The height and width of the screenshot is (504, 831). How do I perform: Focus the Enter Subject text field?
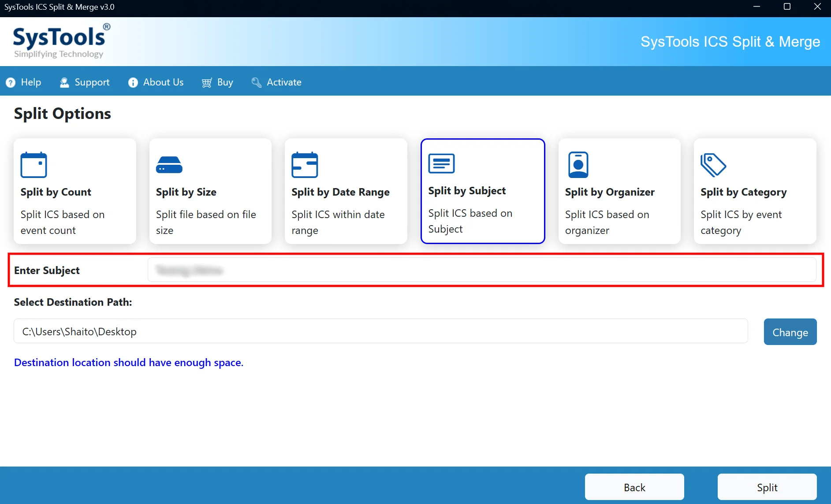[x=481, y=270]
